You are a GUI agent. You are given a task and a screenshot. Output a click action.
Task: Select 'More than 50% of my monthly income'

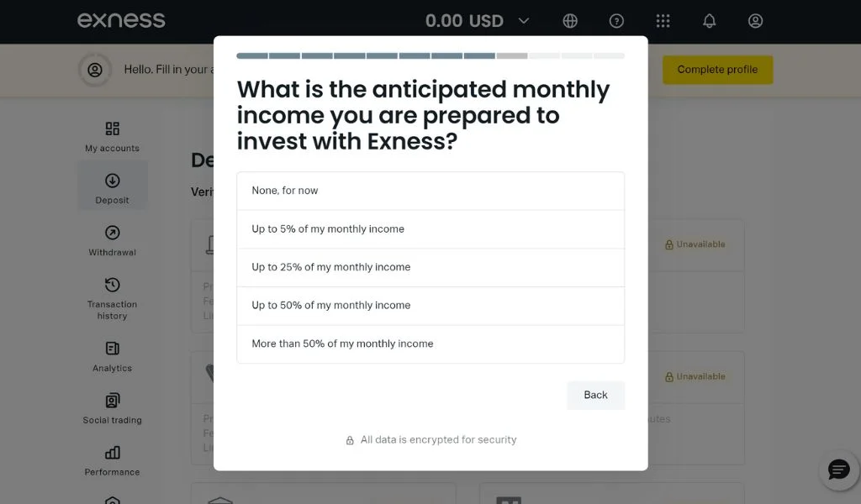tap(430, 344)
